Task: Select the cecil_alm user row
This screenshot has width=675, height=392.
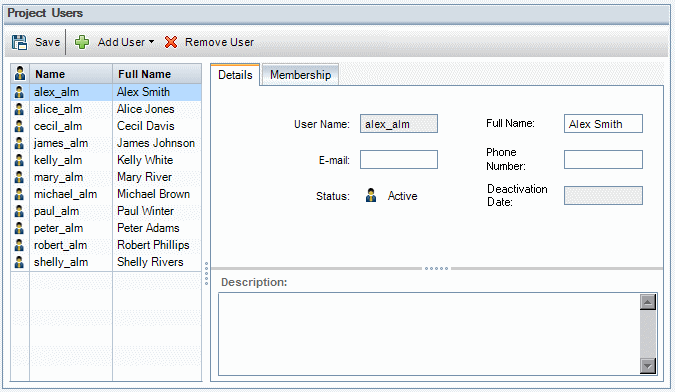Action: 106,126
